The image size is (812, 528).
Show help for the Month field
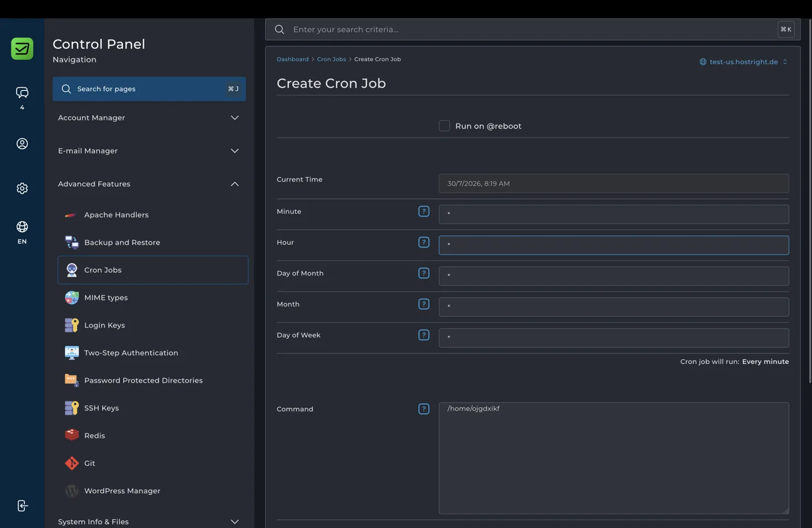coord(424,304)
